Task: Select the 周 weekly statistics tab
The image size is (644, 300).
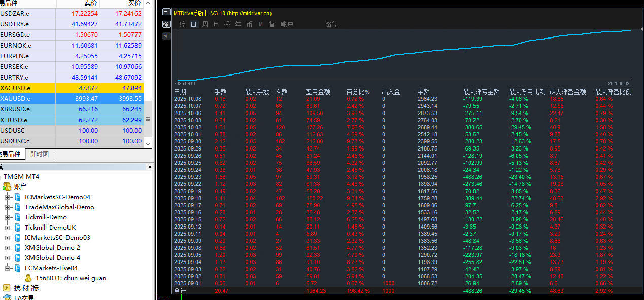Action: click(x=205, y=24)
